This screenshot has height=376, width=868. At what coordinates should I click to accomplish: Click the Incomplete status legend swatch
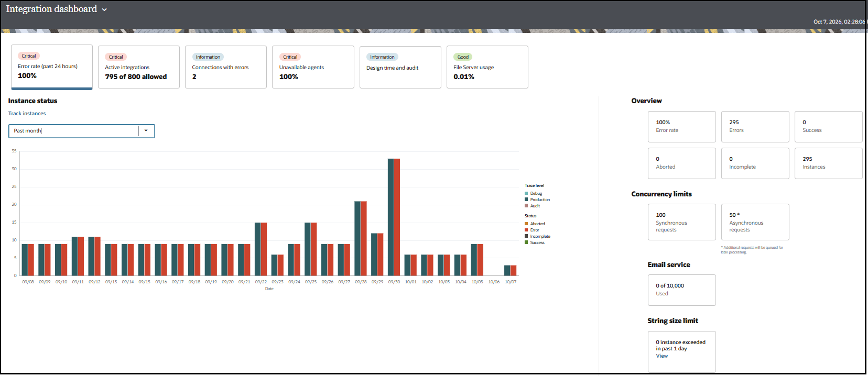coord(526,236)
